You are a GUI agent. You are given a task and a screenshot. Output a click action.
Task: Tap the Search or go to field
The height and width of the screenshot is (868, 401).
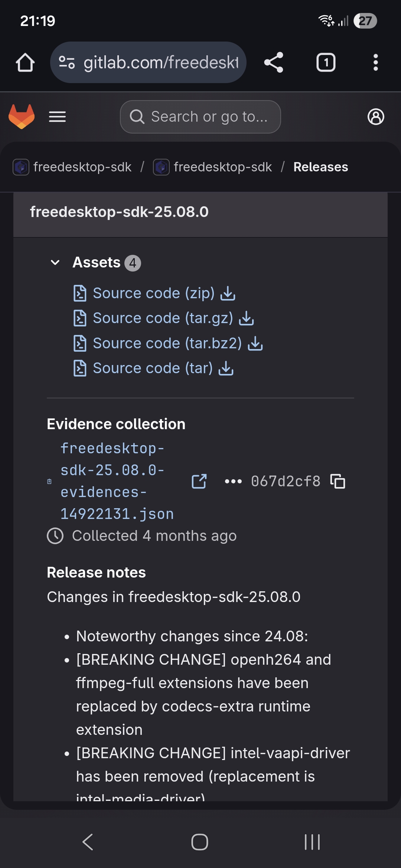pyautogui.click(x=200, y=117)
